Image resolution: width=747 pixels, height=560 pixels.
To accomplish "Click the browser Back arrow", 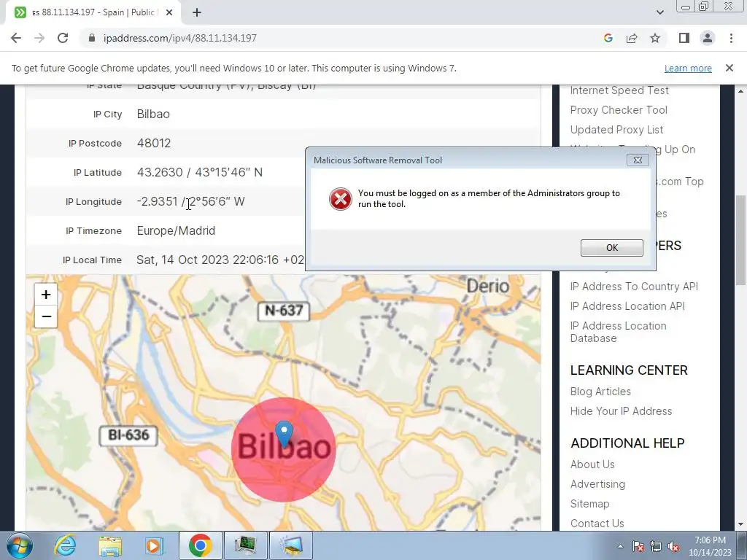I will click(x=16, y=38).
